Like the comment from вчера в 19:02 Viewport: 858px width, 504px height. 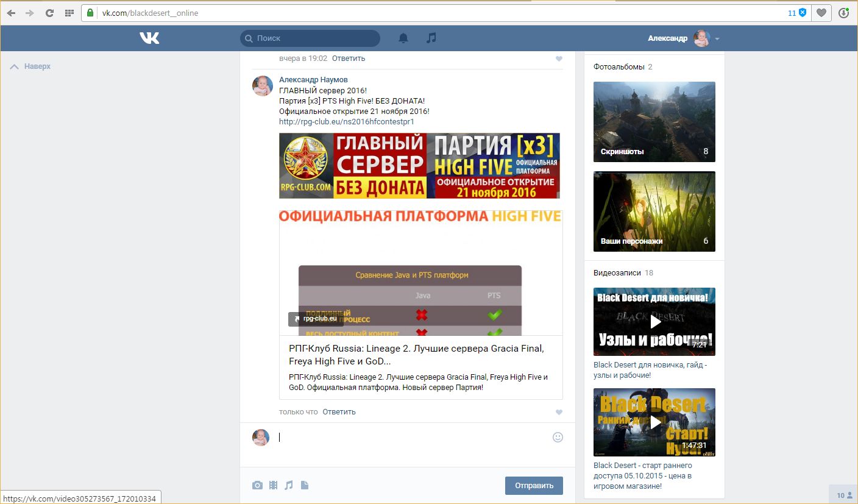[x=559, y=59]
